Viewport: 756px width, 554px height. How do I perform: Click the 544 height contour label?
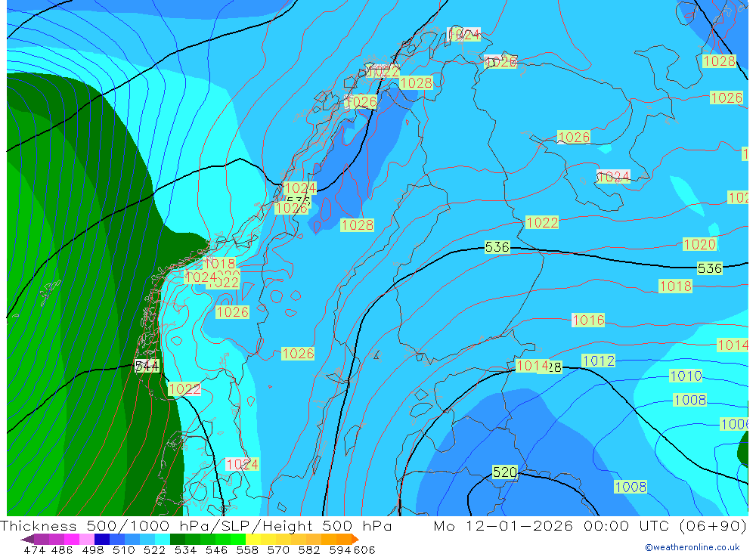tap(147, 367)
